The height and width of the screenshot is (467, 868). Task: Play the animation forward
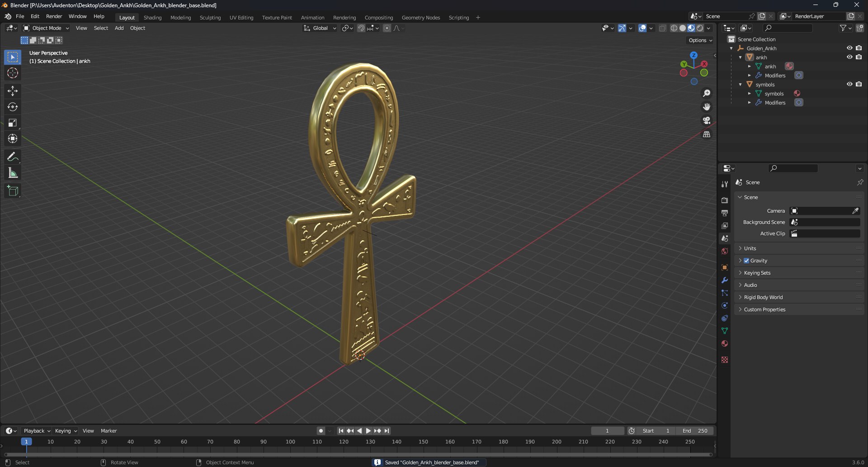pos(368,431)
